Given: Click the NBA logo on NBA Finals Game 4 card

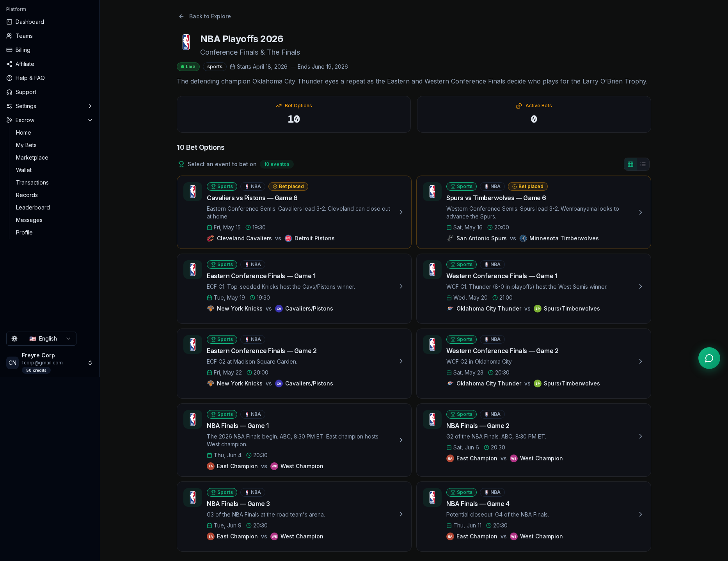Looking at the screenshot, I should pos(432,497).
